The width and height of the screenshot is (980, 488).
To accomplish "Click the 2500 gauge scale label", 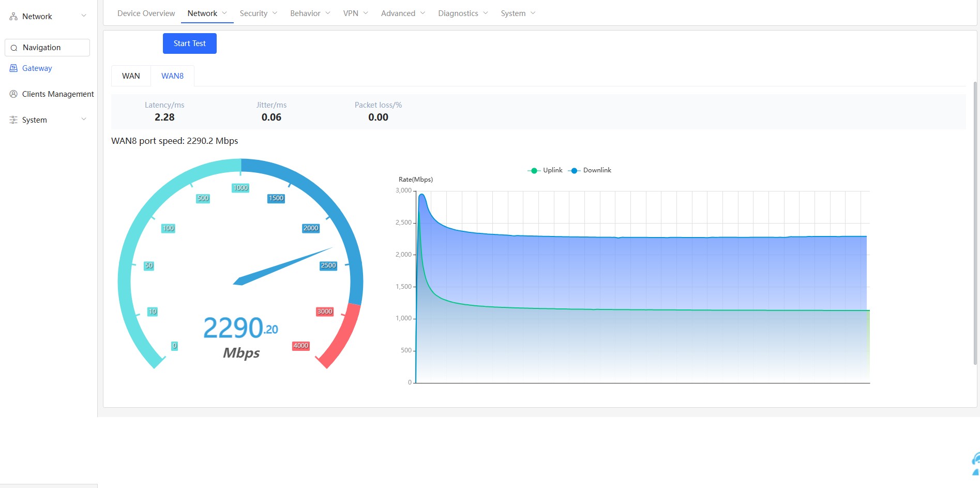I will (328, 265).
